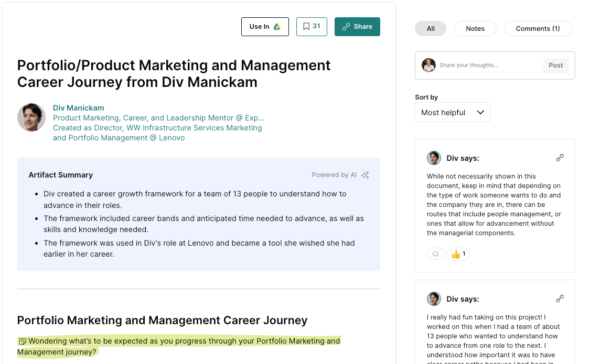Click the Powered by AI sparkle icon
The image size is (590, 364).
[365, 175]
